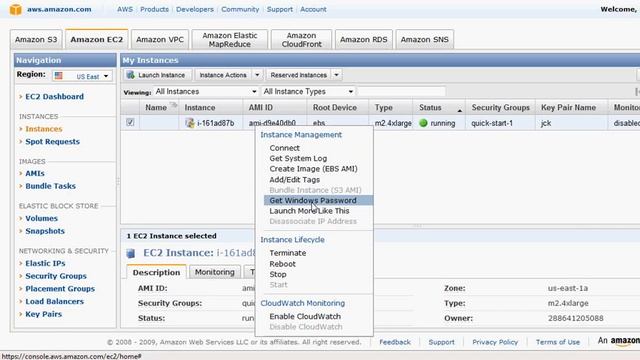Viewport: 640px width, 360px height.
Task: Select Get Windows Password
Action: pyautogui.click(x=318, y=200)
